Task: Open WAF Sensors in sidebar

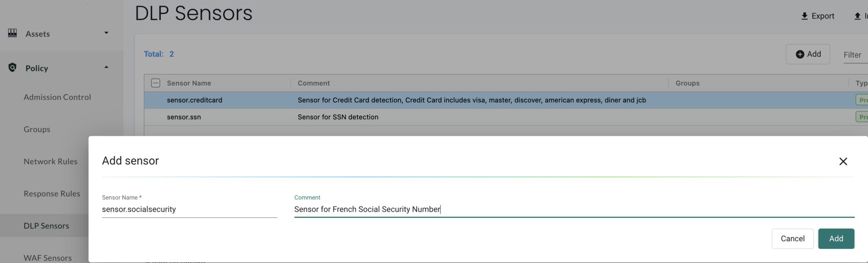Action: [x=47, y=258]
